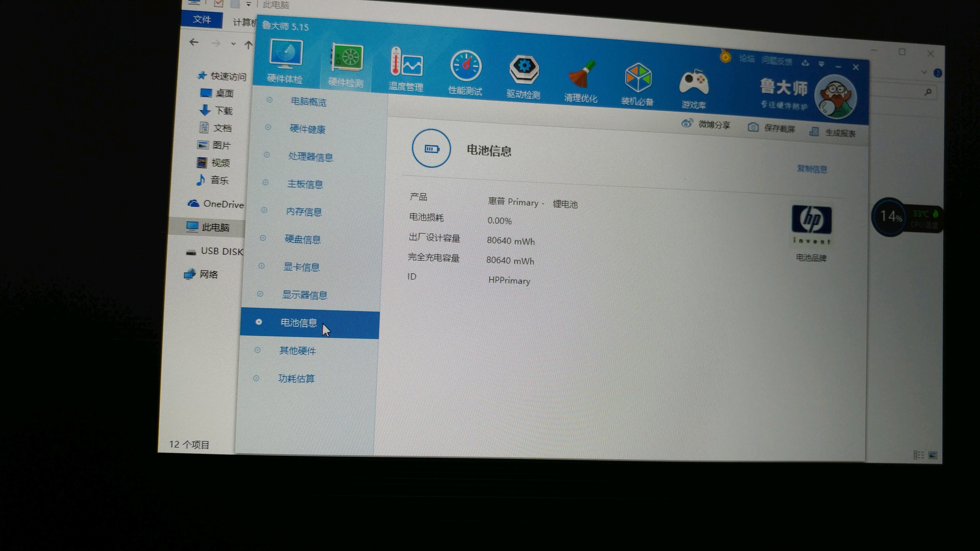
Task: Show 其他硬件 other hardware
Action: click(x=297, y=350)
